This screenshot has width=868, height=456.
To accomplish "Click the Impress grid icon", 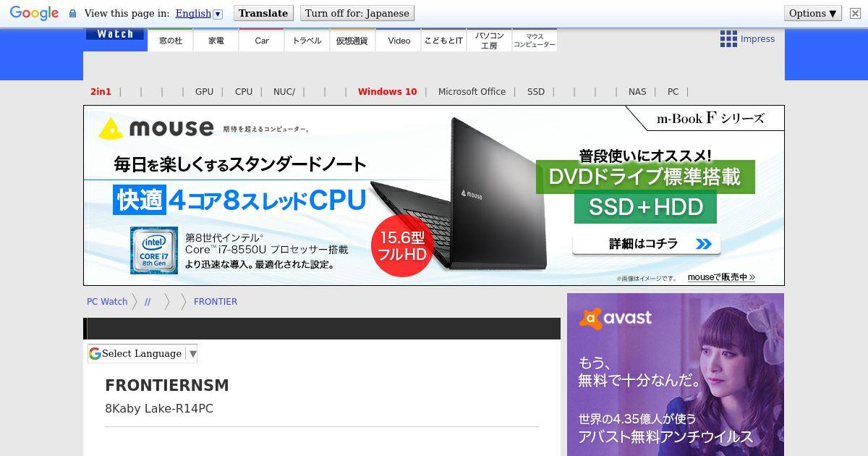I will pyautogui.click(x=728, y=39).
